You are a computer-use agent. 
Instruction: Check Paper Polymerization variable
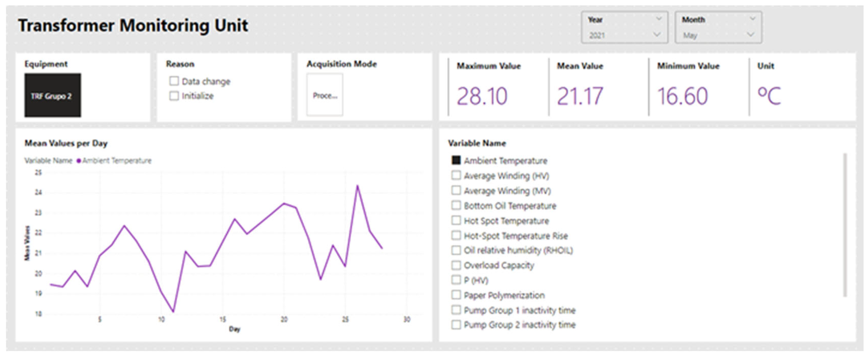click(x=456, y=295)
